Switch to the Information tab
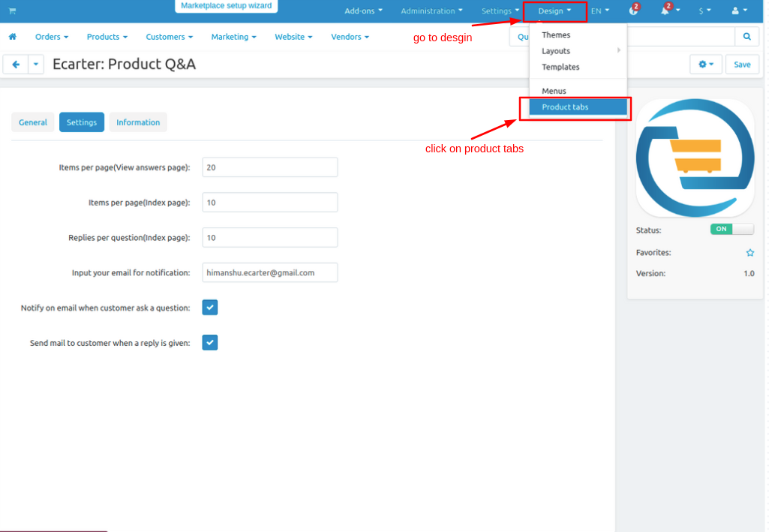Screen dimensions: 769x532 point(138,122)
